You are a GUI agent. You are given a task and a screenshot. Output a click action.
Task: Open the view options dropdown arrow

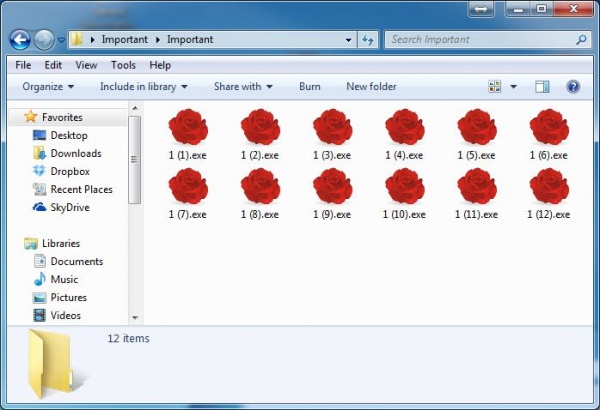click(x=514, y=87)
